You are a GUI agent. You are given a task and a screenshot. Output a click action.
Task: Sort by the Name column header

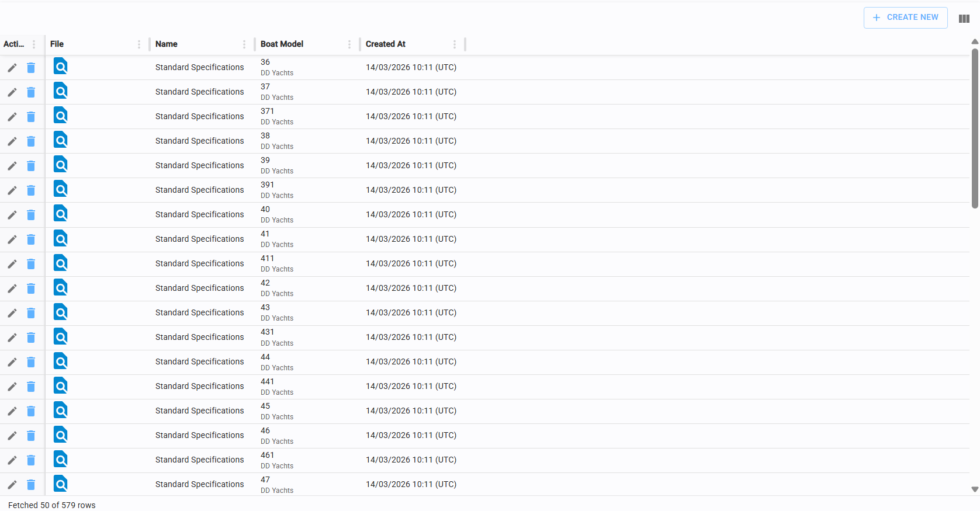tap(167, 44)
